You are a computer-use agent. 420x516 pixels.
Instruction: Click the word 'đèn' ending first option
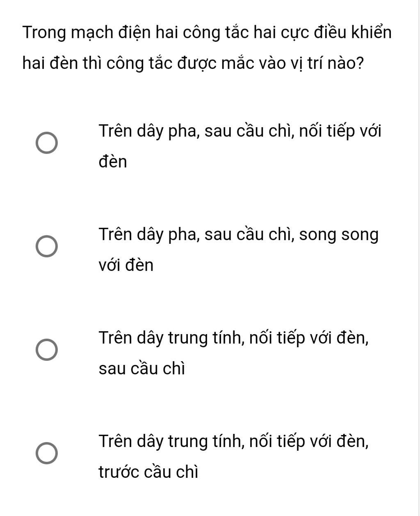pos(113,162)
